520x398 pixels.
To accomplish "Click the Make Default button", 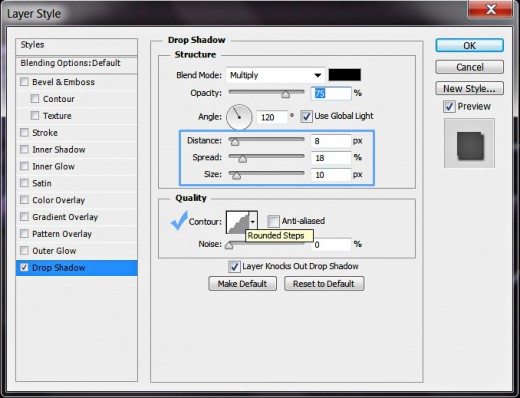I will click(242, 284).
